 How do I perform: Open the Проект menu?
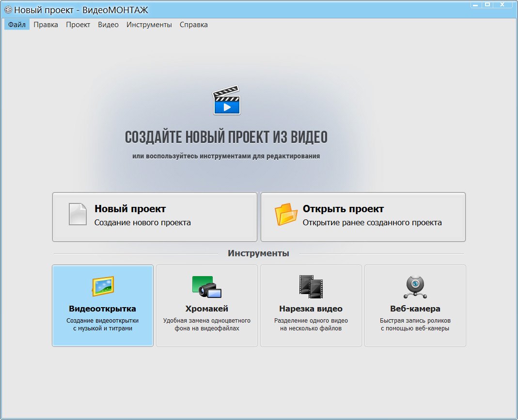[78, 25]
